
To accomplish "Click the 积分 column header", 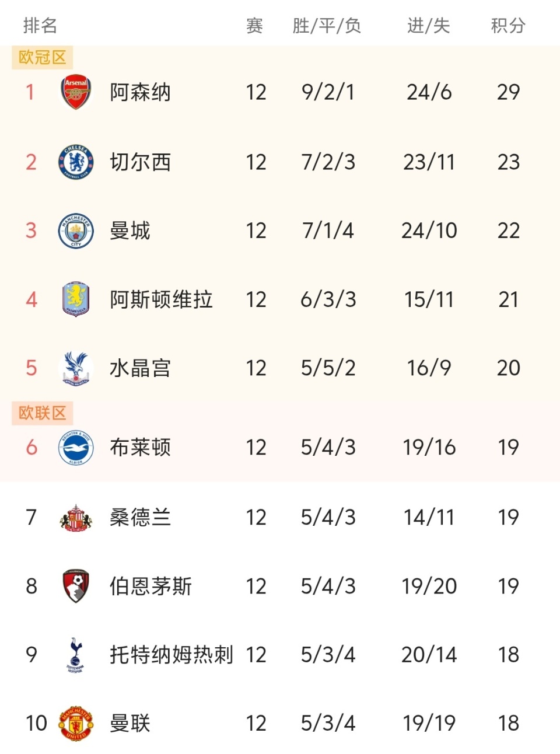I will point(508,26).
